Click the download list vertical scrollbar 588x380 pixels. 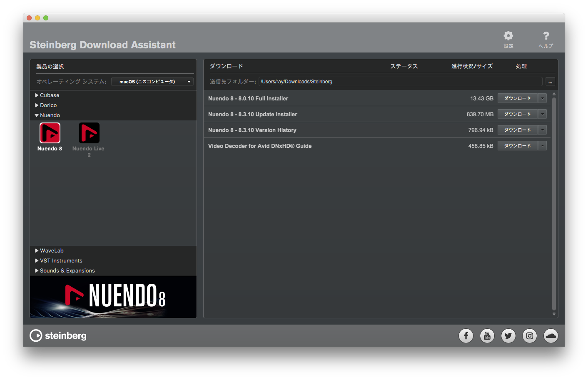tap(554, 204)
